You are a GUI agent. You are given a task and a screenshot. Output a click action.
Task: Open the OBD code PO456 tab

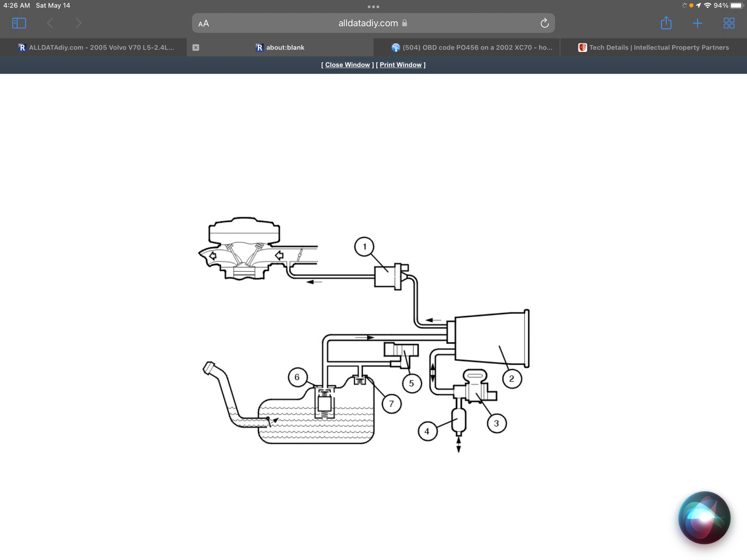coord(472,47)
